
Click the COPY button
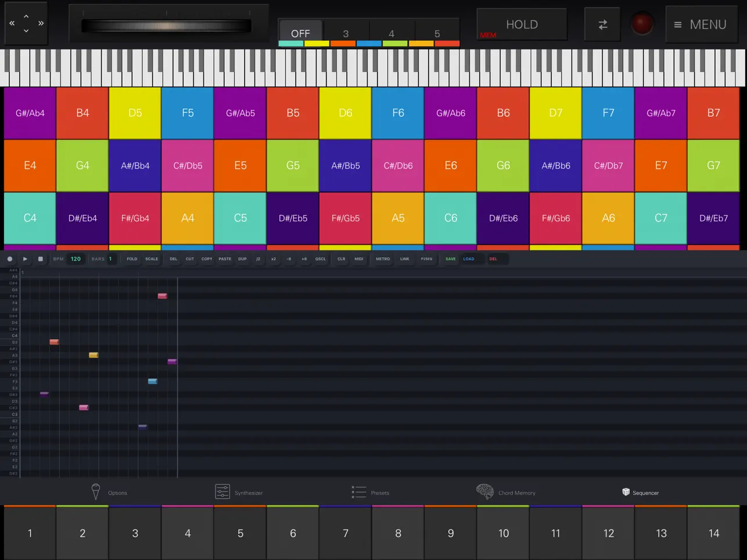coord(207,259)
